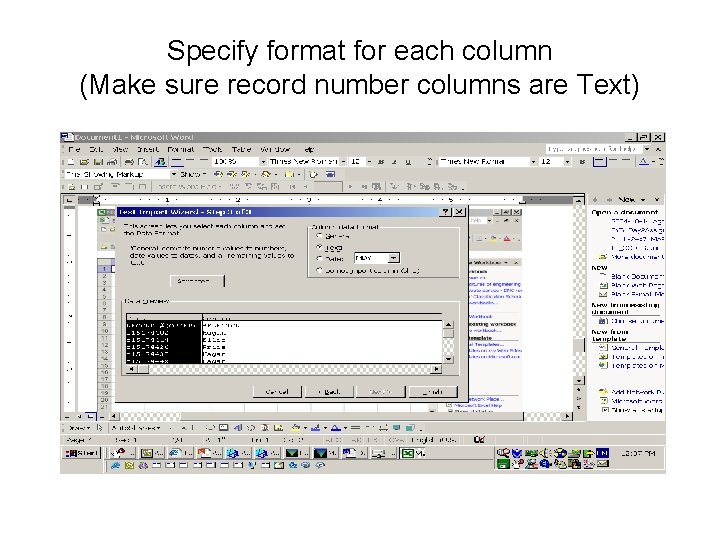Viewport: 720px width, 540px height.
Task: Click the Save disk icon in Word toolbar
Action: point(98,162)
